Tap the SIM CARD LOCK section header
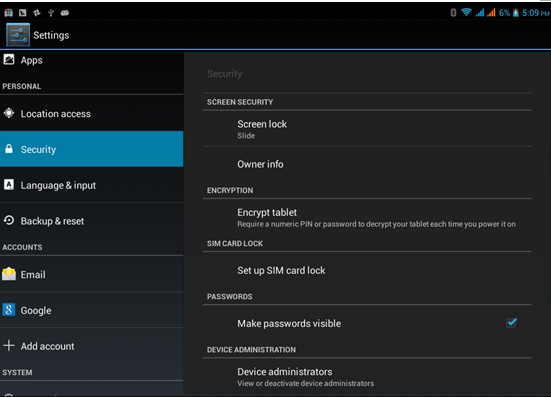 pos(235,243)
